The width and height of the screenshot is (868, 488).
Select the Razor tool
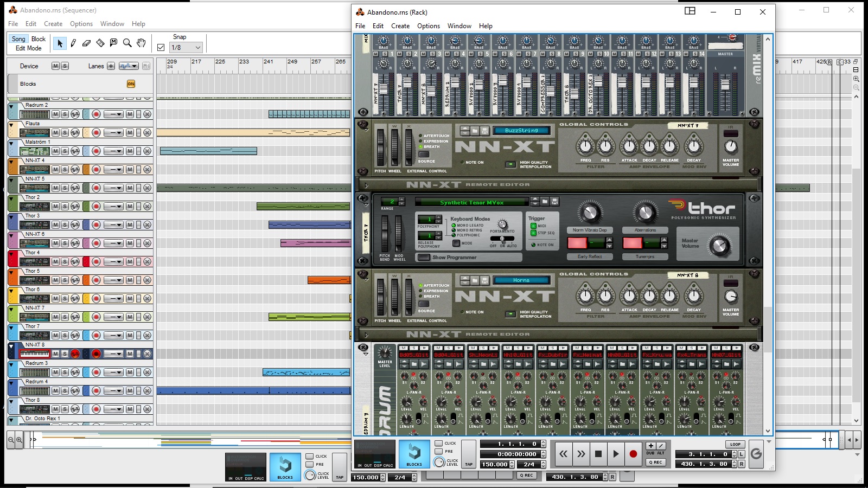[x=100, y=43]
